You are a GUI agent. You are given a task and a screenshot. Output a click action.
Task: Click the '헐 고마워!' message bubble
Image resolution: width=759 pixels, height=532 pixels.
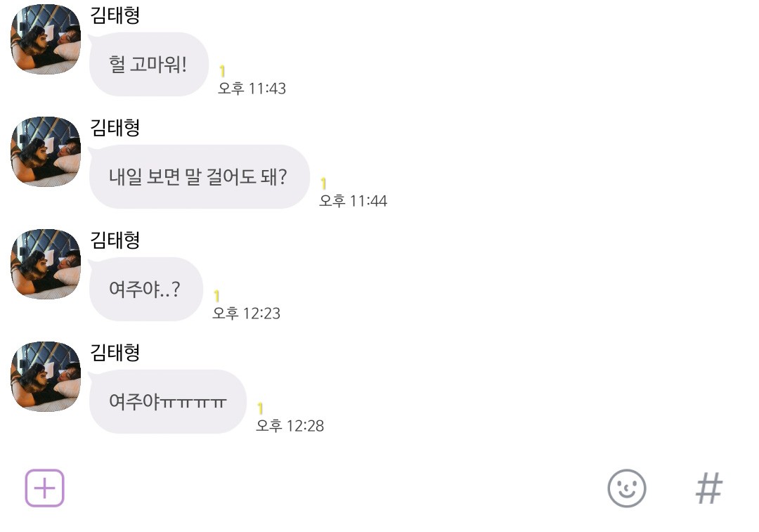click(x=148, y=65)
